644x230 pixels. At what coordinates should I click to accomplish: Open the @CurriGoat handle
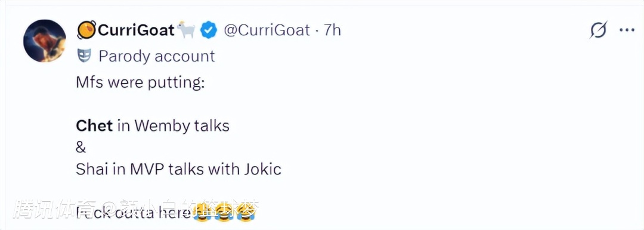tap(266, 30)
